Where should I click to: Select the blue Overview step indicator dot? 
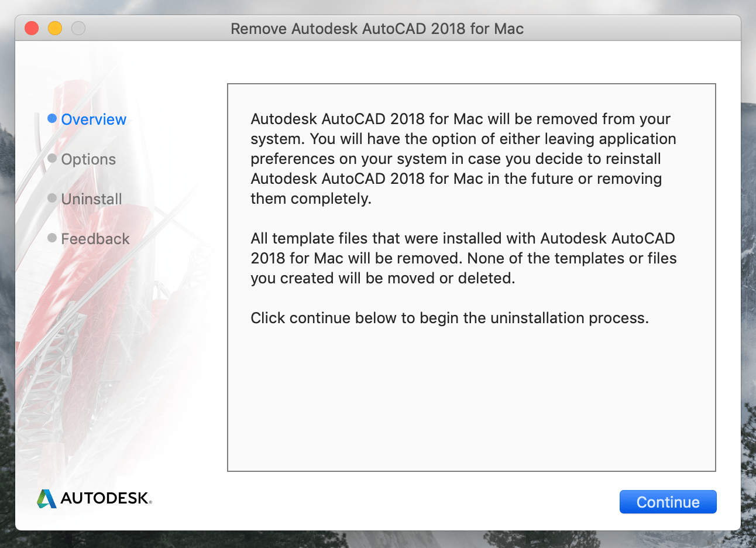(x=53, y=119)
